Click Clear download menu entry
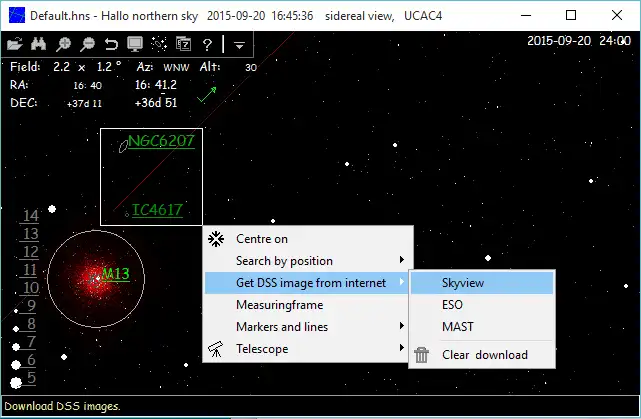The image size is (641, 419). 482,355
